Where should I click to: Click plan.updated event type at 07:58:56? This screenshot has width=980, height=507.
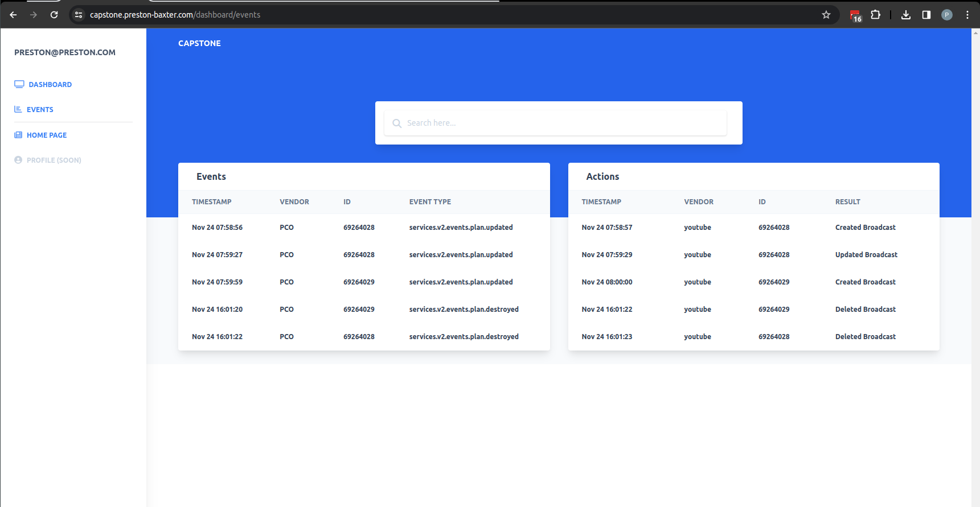coord(461,228)
